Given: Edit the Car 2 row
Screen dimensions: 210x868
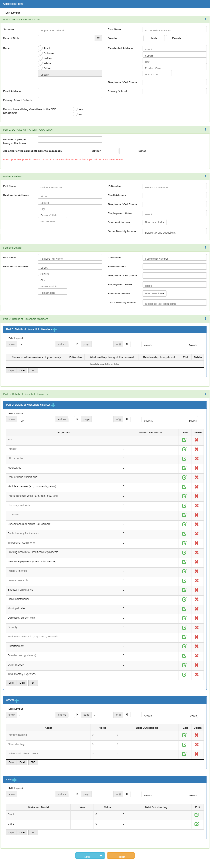Looking at the screenshot, I should click(x=197, y=824).
